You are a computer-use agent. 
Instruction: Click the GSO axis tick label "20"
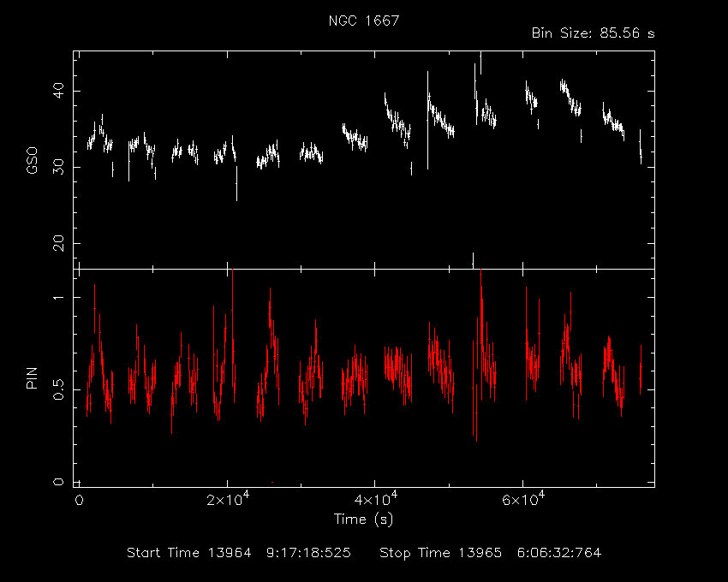[59, 243]
